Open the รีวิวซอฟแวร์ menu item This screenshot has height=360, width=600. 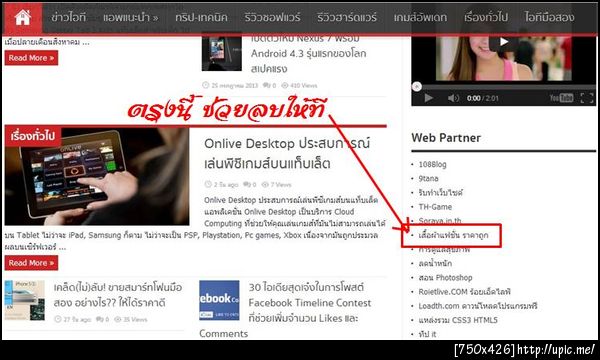(272, 18)
